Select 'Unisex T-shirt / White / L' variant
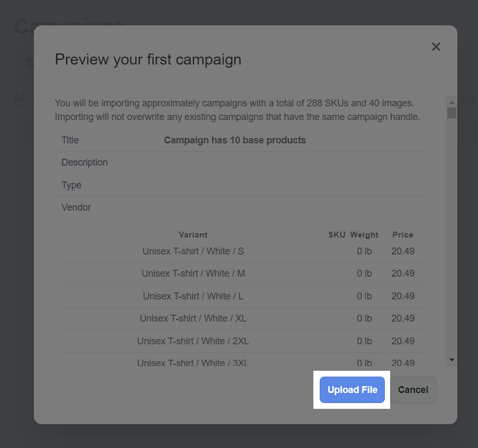The image size is (478, 448). 193,296
